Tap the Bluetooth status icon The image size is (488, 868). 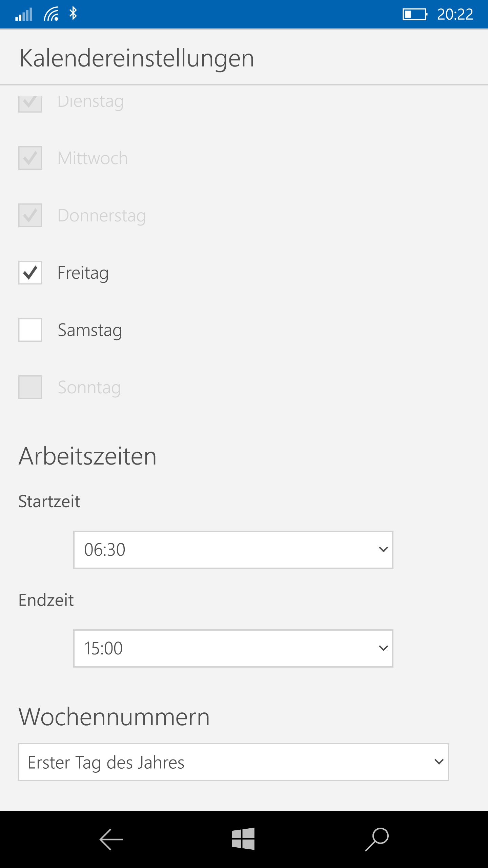[73, 14]
